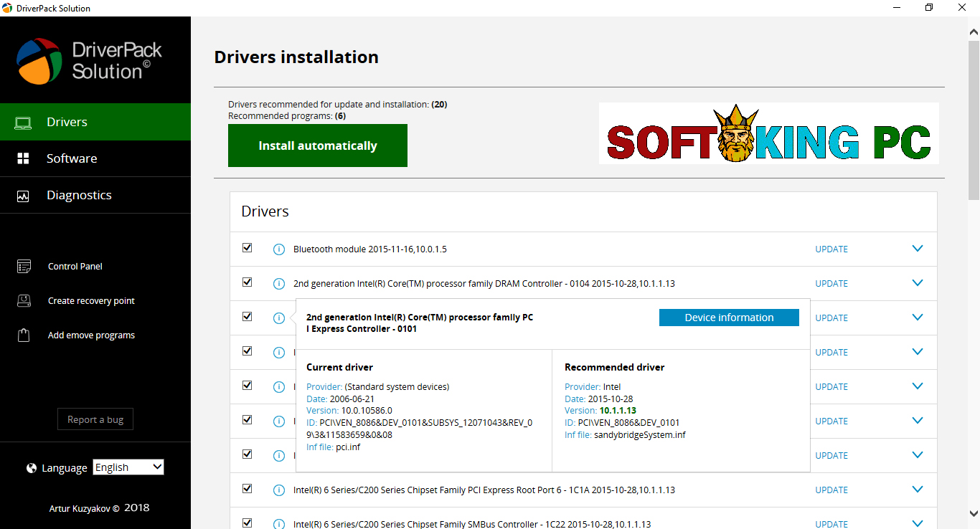Click UPDATE for SMBus Controller - 1C22
This screenshot has width=980, height=529.
[831, 524]
